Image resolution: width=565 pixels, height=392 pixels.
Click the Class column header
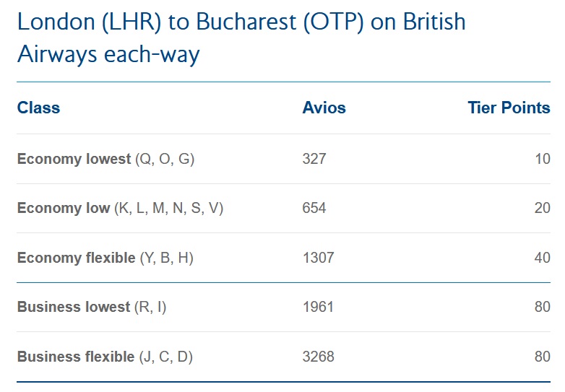point(38,108)
